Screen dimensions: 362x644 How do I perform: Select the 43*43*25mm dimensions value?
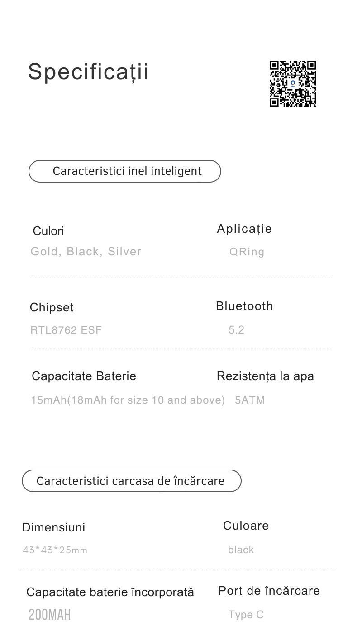tap(55, 550)
